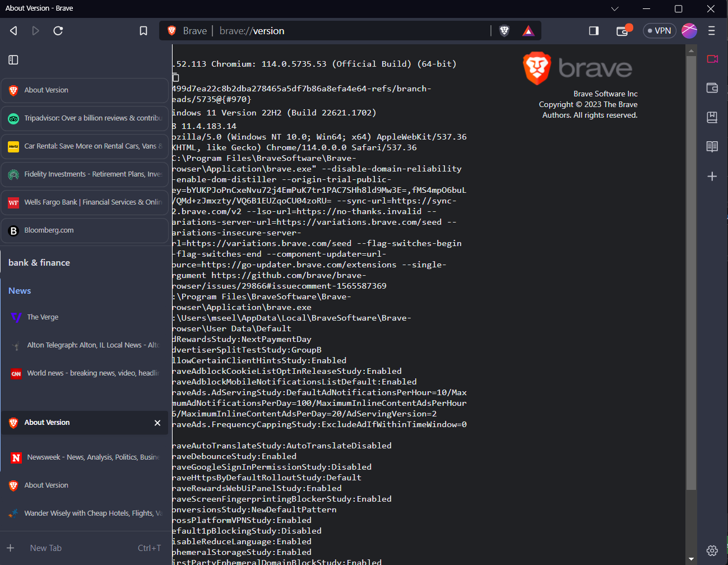
Task: Open Brave Rewards triangle icon
Action: (527, 31)
